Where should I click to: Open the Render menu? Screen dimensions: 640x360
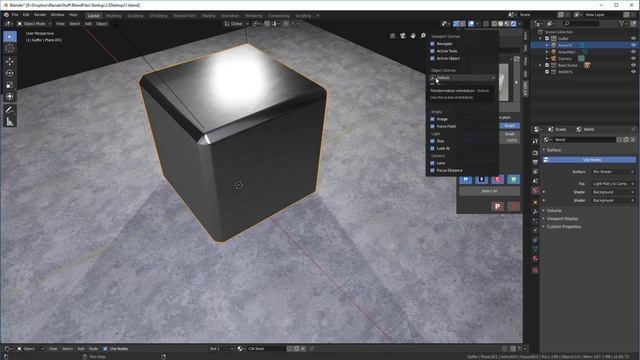[40, 15]
